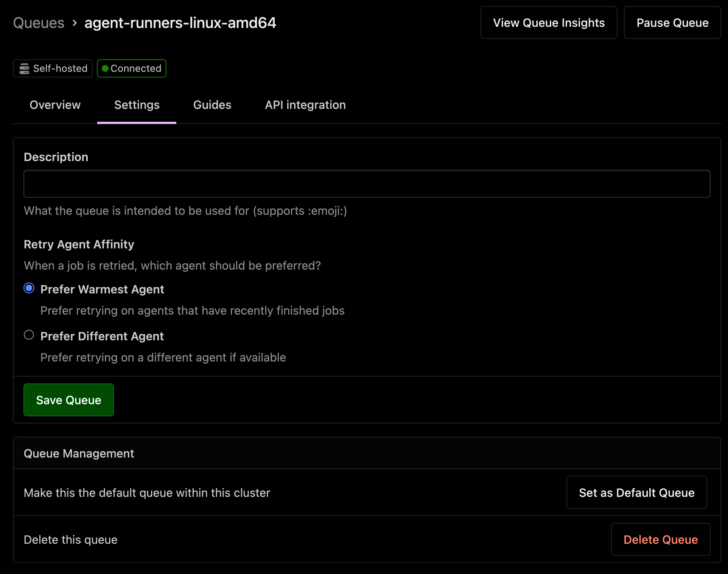Click the agent-runners-linux-amd64 queue title

(180, 23)
